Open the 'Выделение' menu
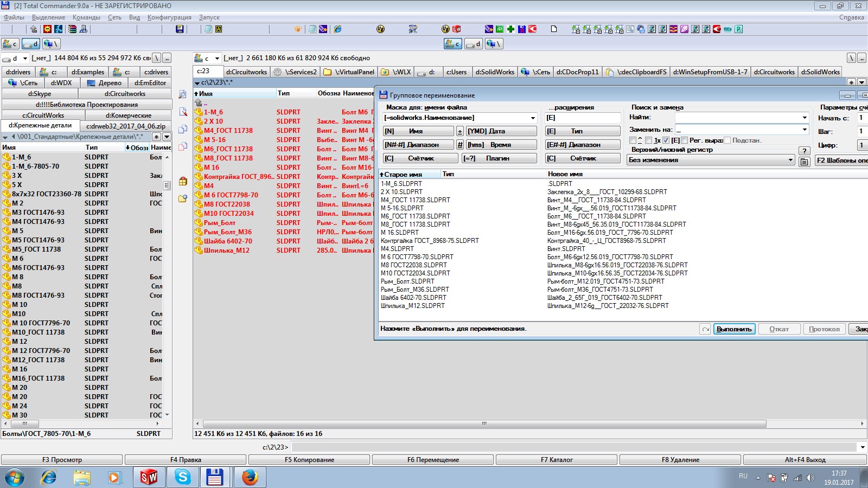Viewport: 868px width, 488px height. [48, 17]
